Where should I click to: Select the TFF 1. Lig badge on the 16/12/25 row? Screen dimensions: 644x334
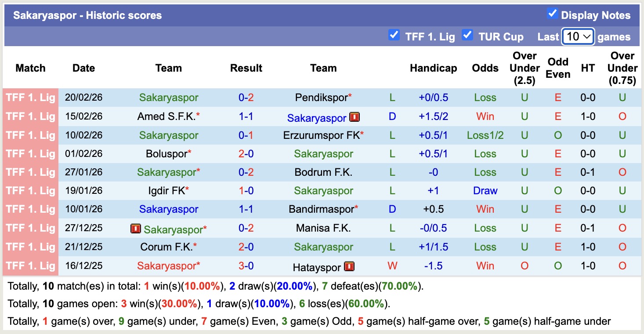coord(30,265)
